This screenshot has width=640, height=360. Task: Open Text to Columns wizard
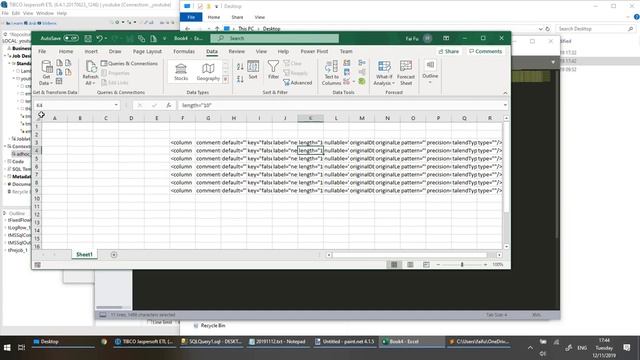coord(331,73)
